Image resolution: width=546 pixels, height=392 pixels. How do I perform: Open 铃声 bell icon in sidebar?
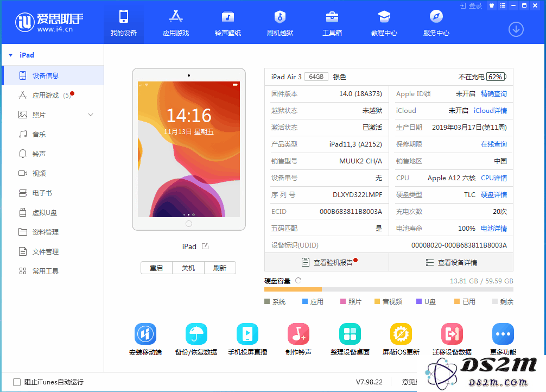tap(23, 154)
